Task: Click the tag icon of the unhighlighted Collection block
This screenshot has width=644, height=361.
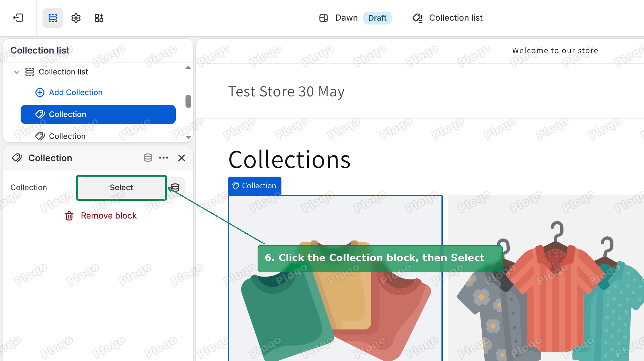Action: pyautogui.click(x=40, y=136)
